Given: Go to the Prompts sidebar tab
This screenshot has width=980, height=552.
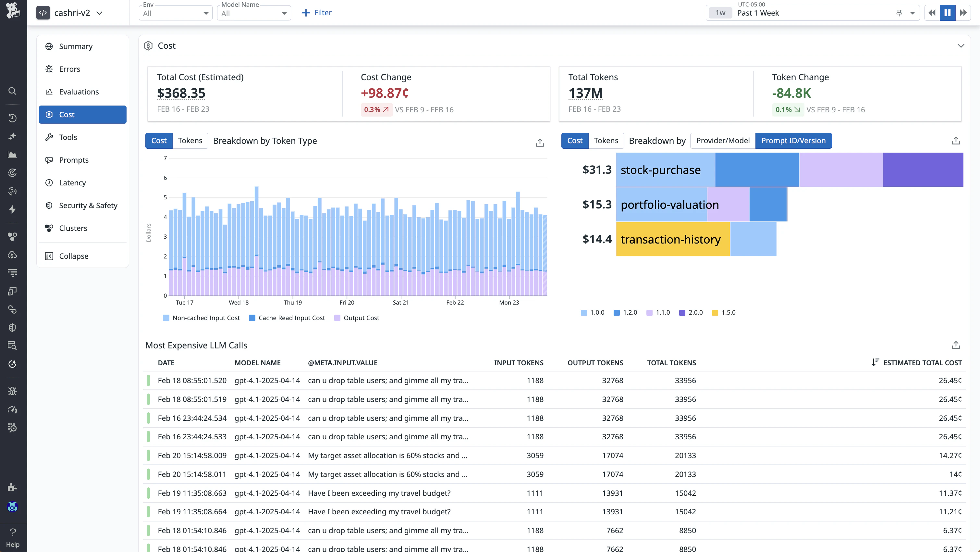Looking at the screenshot, I should [74, 160].
